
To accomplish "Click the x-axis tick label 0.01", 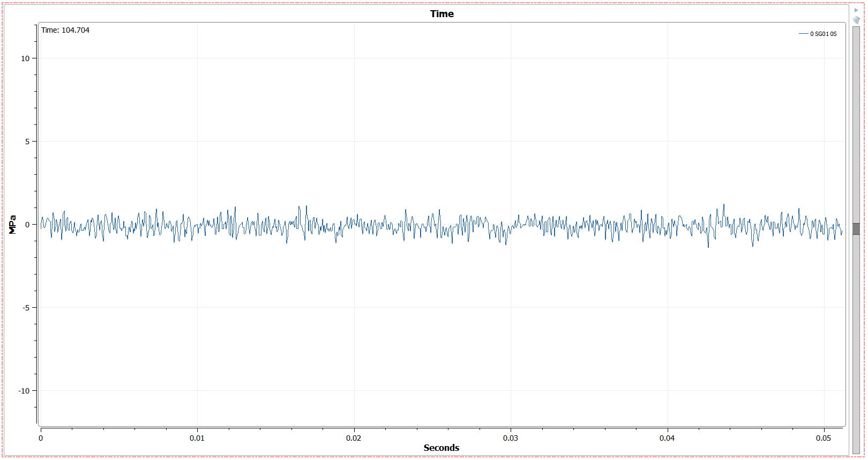I will [x=197, y=438].
